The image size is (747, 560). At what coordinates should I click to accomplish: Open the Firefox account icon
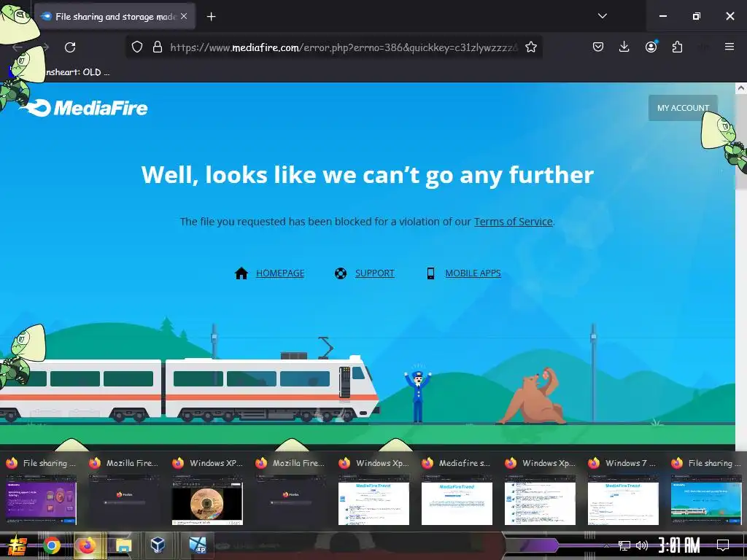(x=651, y=47)
